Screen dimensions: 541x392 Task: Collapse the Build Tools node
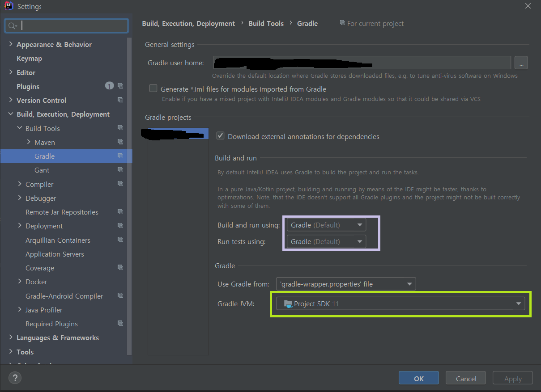20,128
